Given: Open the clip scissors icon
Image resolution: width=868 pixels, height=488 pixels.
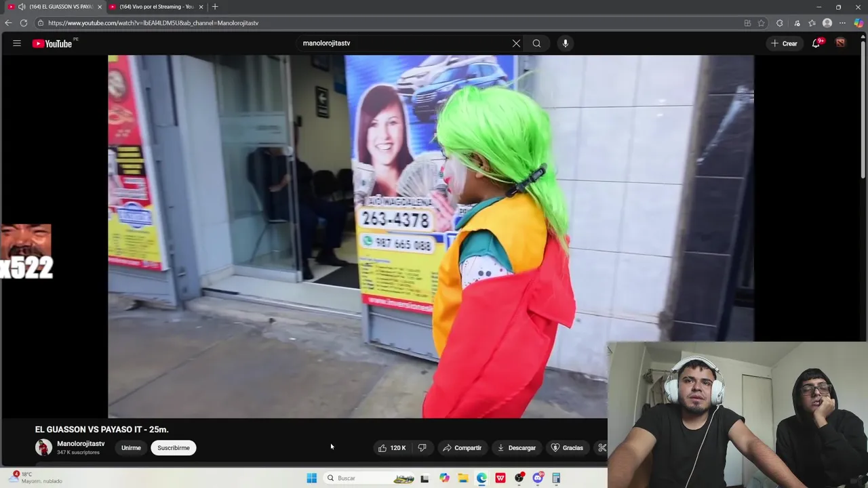Looking at the screenshot, I should pyautogui.click(x=601, y=448).
